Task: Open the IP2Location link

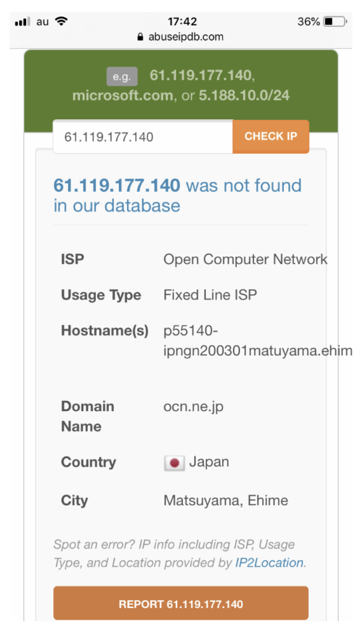Action: (269, 563)
